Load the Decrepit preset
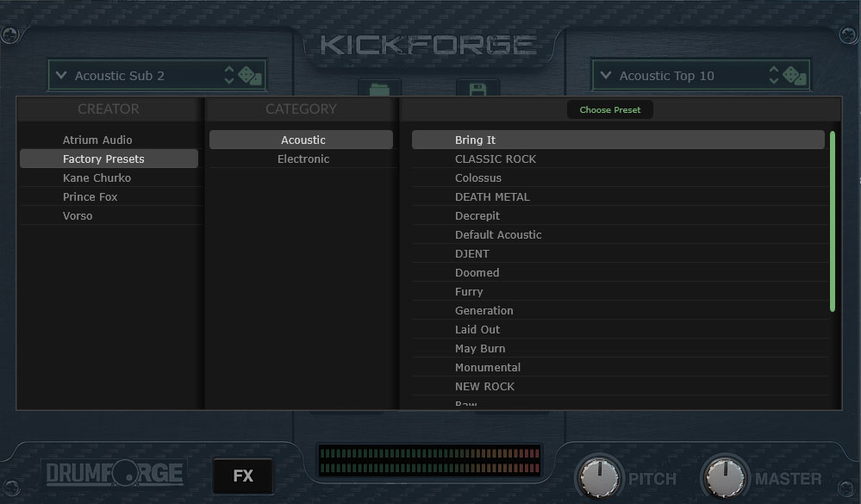 click(x=618, y=215)
